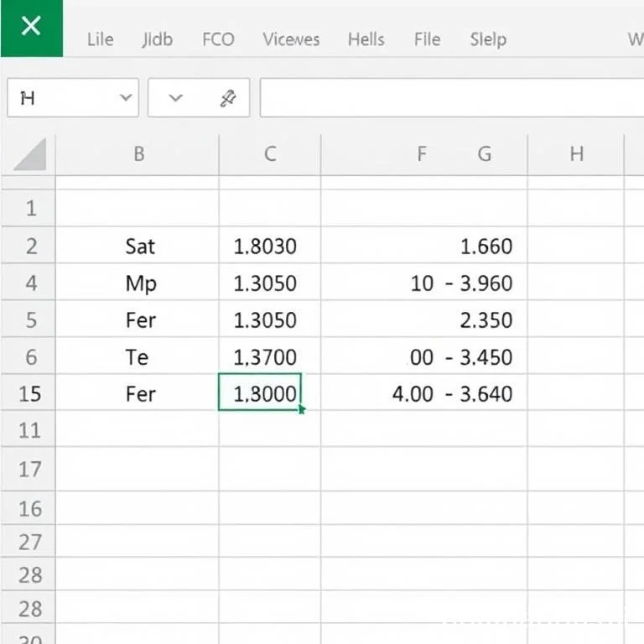Image resolution: width=644 pixels, height=644 pixels.
Task: Click the pen icon beside the formula bar
Action: (x=227, y=99)
